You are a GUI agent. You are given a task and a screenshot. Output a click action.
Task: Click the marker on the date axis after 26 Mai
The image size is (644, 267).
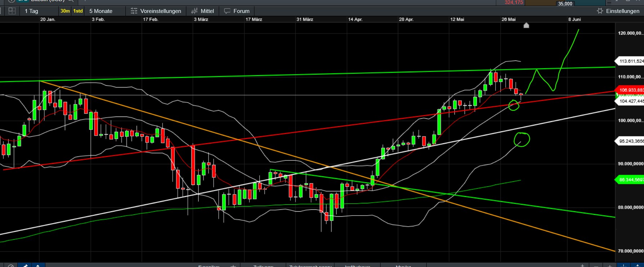526,25
